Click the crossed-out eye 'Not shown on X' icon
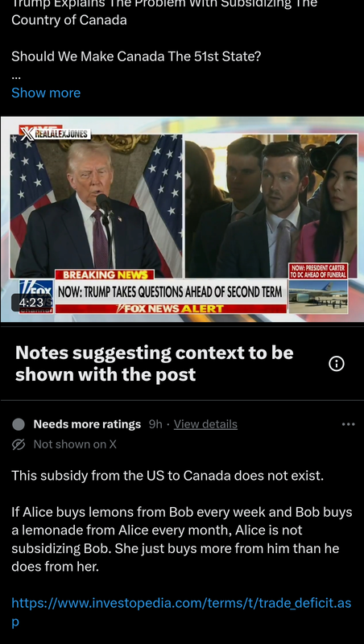364x644 pixels. click(x=19, y=444)
